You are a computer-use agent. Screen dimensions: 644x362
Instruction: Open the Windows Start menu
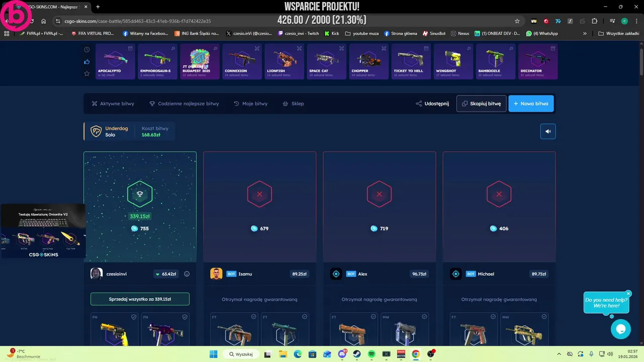coord(213,354)
